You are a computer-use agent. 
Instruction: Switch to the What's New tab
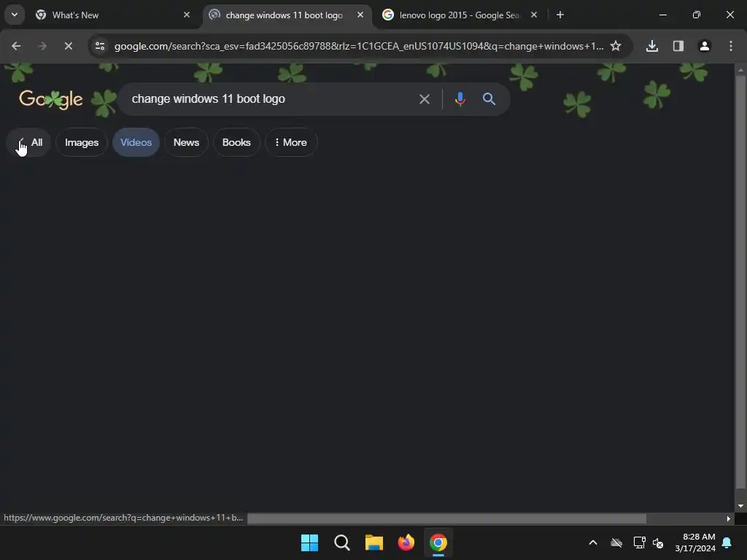[112, 15]
